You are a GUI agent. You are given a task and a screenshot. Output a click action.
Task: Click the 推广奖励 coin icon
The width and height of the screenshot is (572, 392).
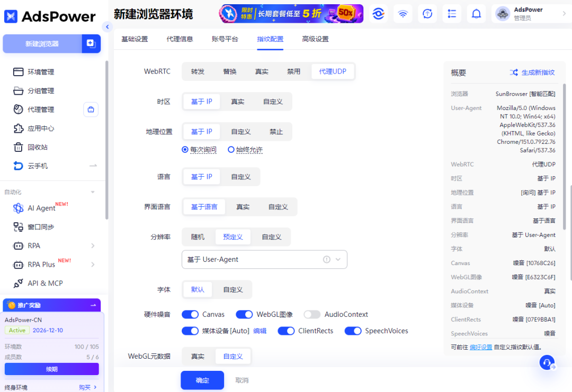(x=11, y=305)
